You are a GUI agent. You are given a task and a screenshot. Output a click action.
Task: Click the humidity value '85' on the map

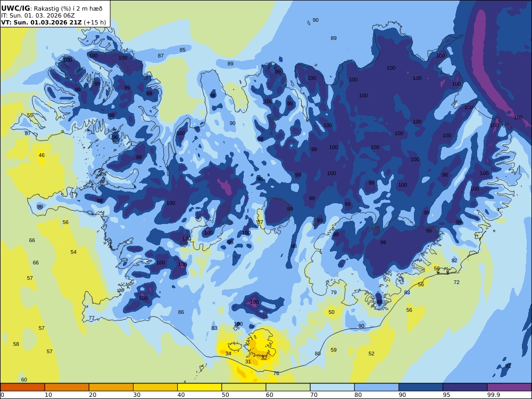click(182, 50)
